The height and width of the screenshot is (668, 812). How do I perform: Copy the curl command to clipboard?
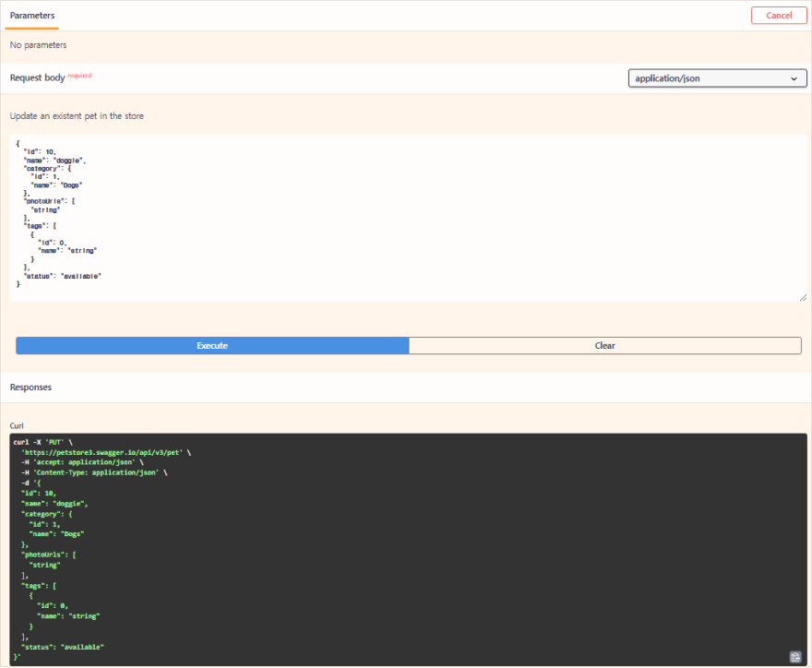(794, 656)
